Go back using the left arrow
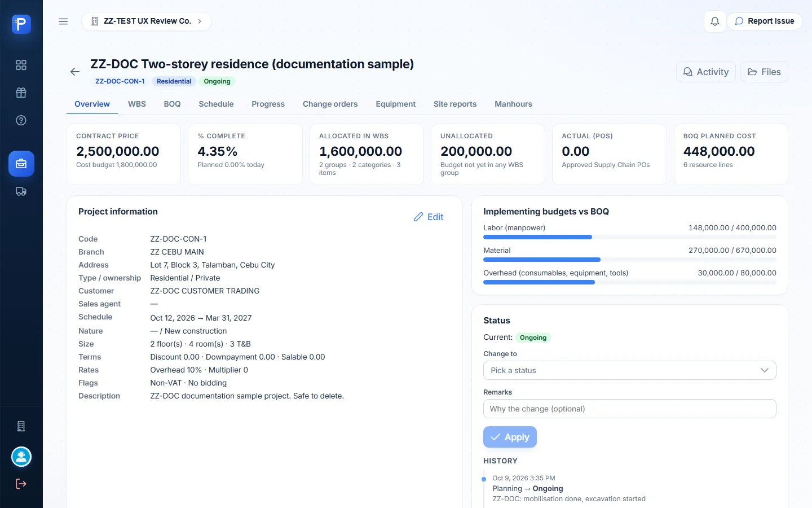The width and height of the screenshot is (812, 508). (x=75, y=72)
